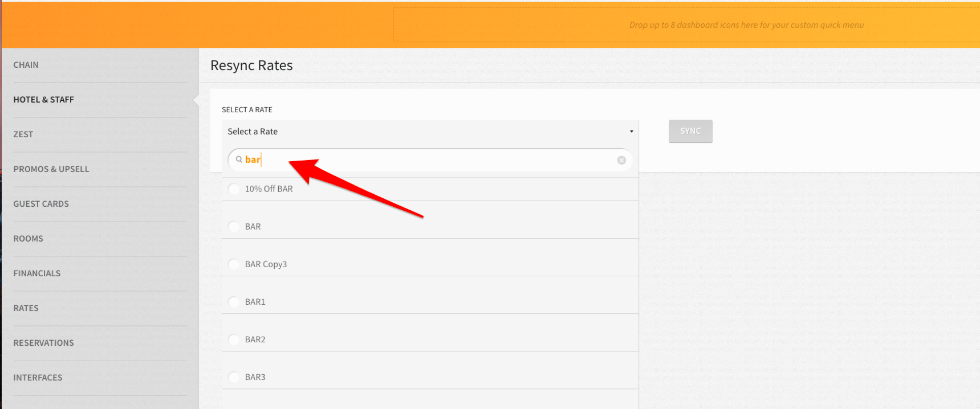Click the '10% Off BAR' rate label
This screenshot has width=980, height=409.
(269, 189)
